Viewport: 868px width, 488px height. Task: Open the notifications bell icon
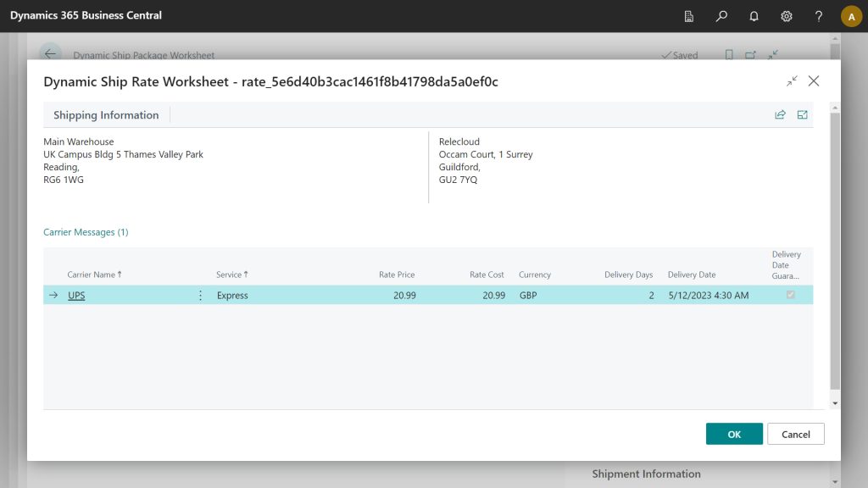(754, 16)
